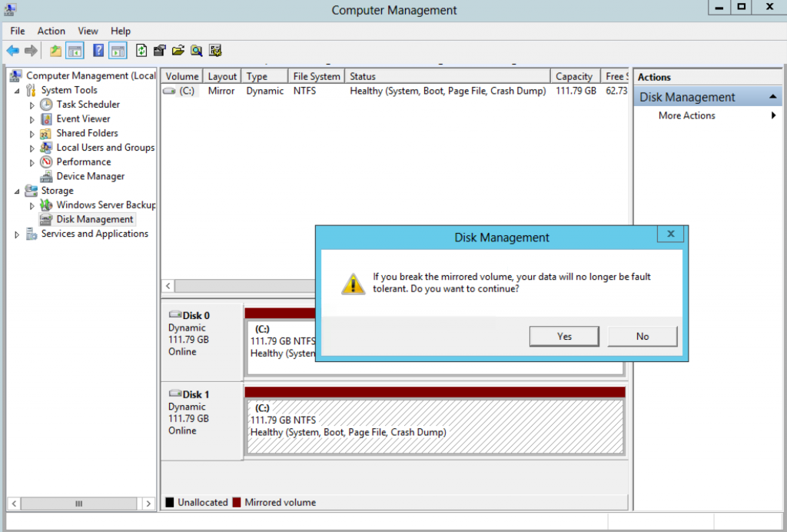Click the Windows Server Backup icon

(46, 204)
